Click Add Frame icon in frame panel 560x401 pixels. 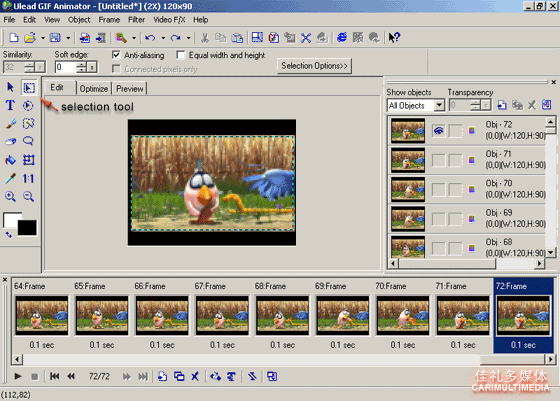pyautogui.click(x=162, y=376)
